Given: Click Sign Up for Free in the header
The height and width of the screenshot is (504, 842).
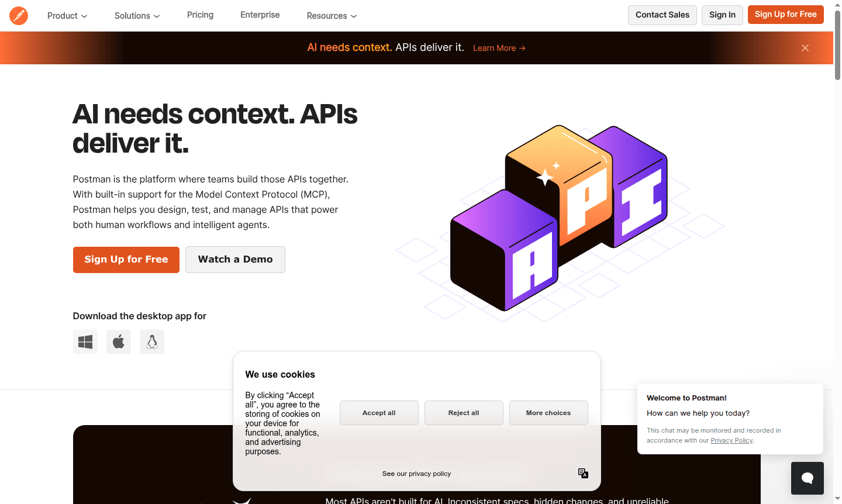Looking at the screenshot, I should [x=785, y=14].
